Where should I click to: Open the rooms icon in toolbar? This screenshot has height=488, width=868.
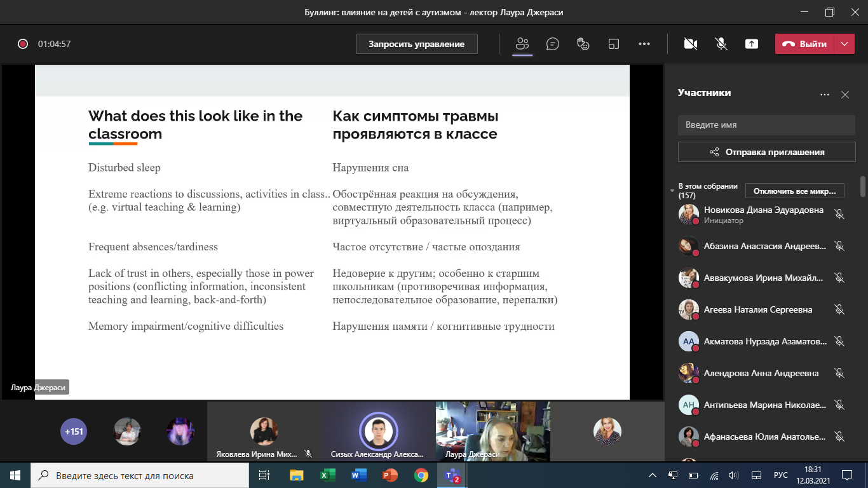point(613,44)
